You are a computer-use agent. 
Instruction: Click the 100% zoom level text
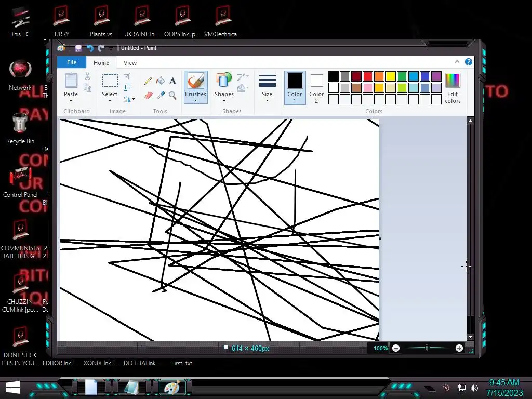click(380, 348)
